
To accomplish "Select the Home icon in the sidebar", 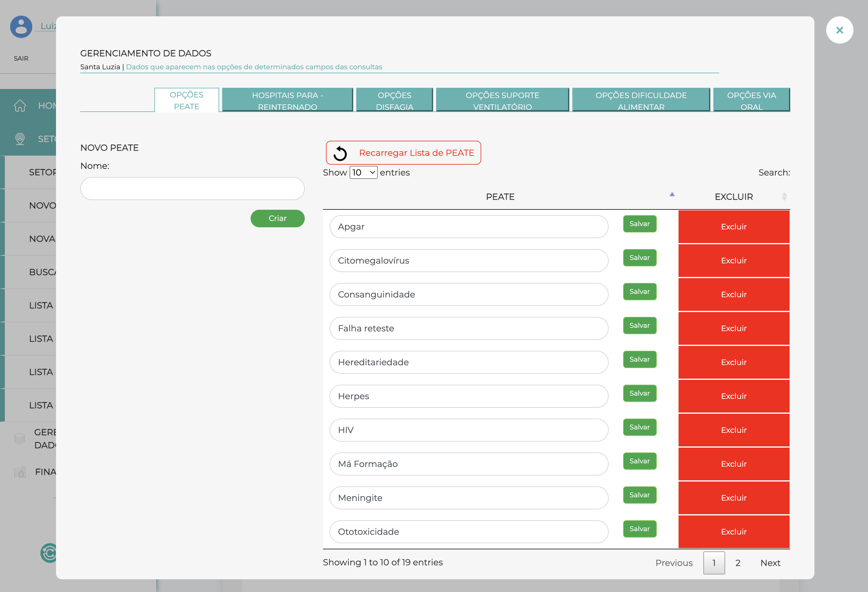I will (19, 106).
